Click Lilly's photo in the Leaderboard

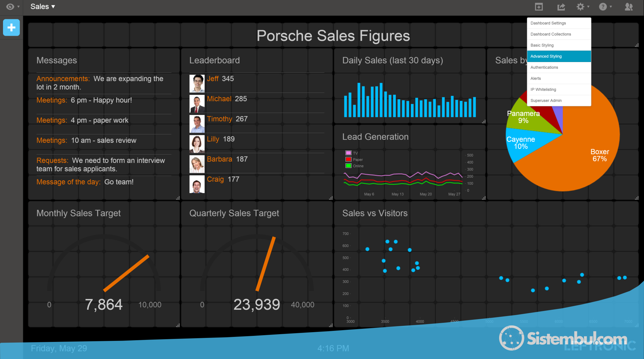tap(197, 144)
